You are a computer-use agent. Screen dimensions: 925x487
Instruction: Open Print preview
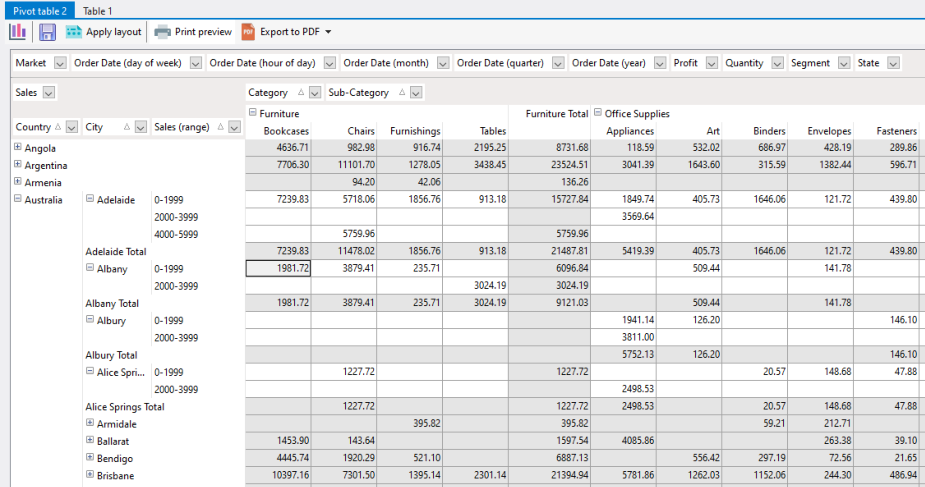pos(193,32)
